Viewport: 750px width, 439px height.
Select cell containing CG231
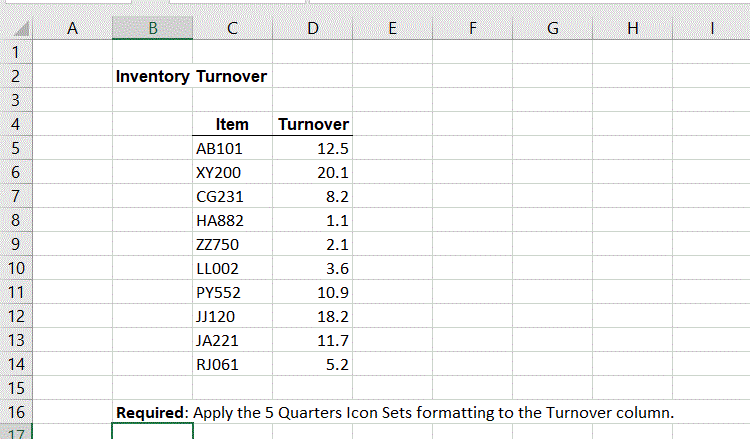coord(232,196)
